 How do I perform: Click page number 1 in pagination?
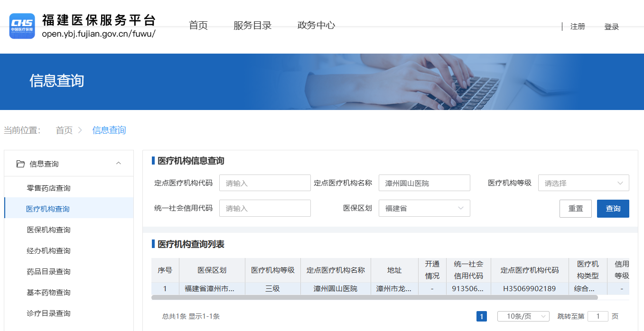tap(481, 316)
